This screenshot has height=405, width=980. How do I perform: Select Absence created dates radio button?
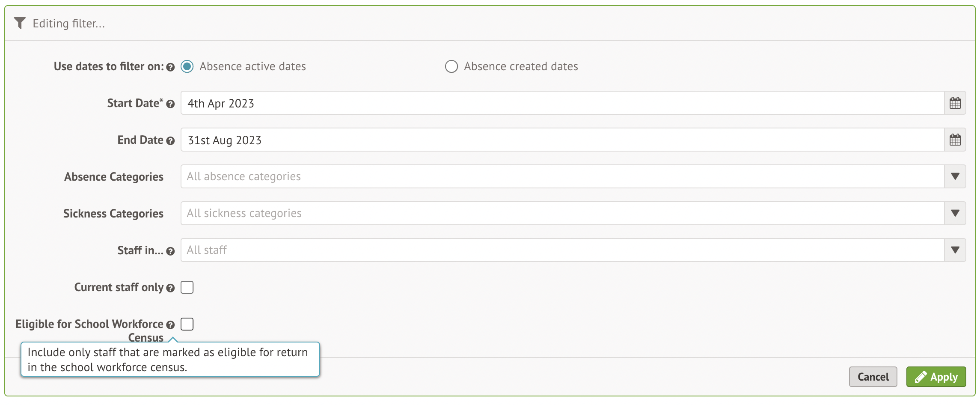pos(451,66)
